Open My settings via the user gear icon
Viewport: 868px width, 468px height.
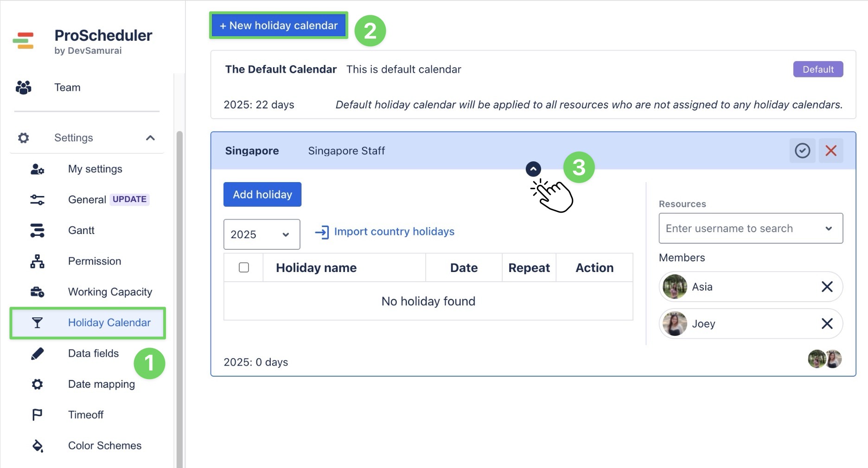click(37, 169)
